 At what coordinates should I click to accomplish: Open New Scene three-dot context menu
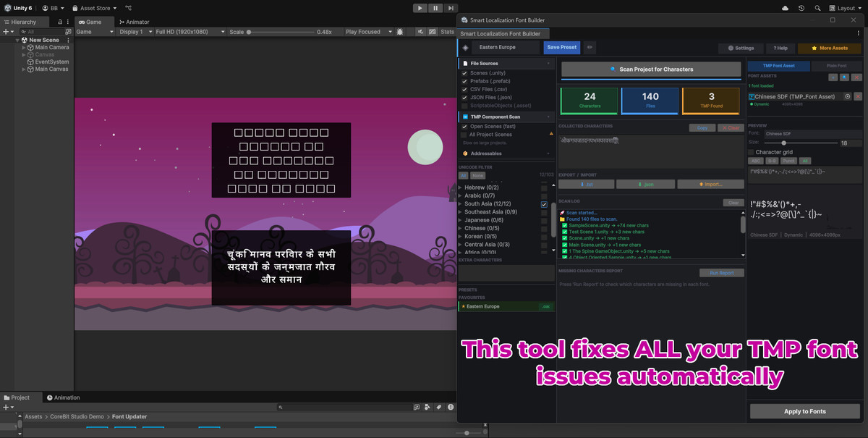(68, 40)
